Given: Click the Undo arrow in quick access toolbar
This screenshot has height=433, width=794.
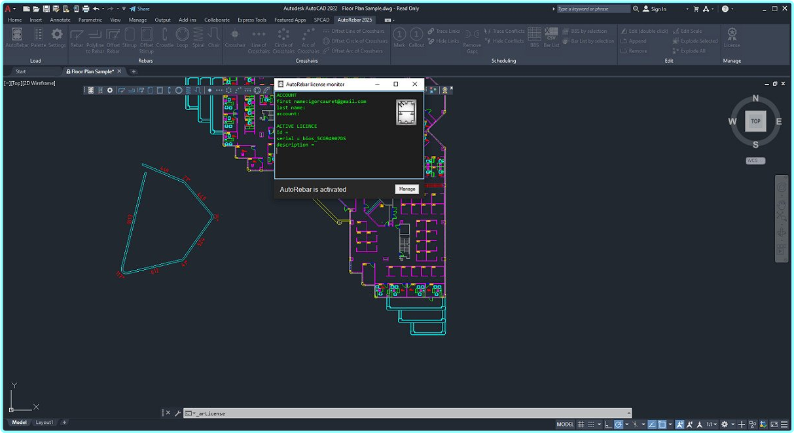Looking at the screenshot, I should 96,9.
